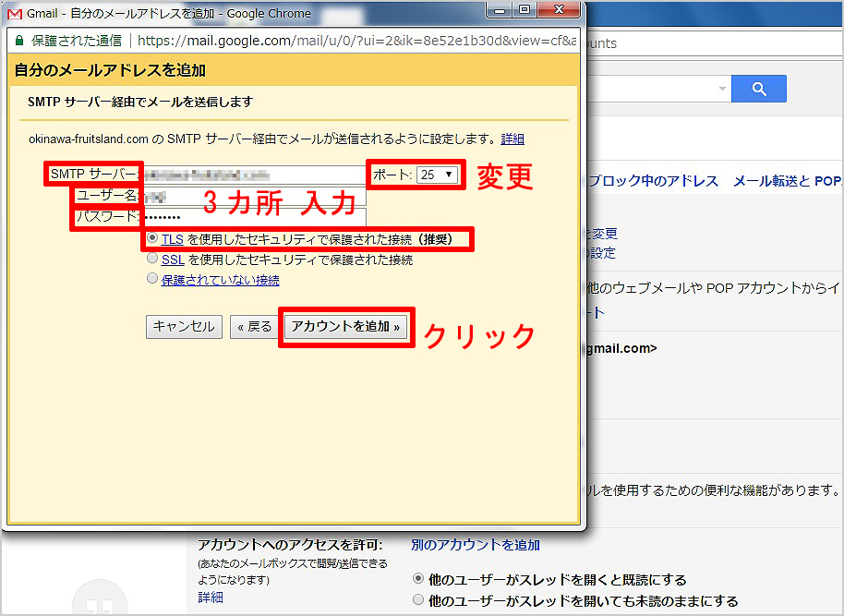The width and height of the screenshot is (844, 616).
Task: Click the blue search magnifier button
Action: point(758,89)
